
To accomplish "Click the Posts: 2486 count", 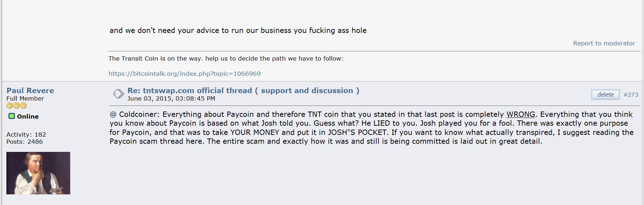I will pos(24,142).
